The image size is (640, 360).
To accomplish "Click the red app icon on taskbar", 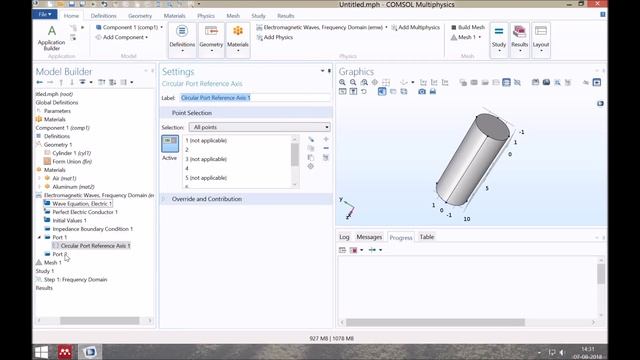I will tap(65, 352).
